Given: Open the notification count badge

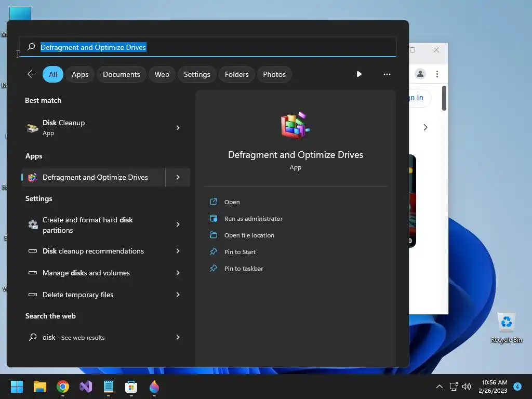Looking at the screenshot, I should [x=517, y=386].
